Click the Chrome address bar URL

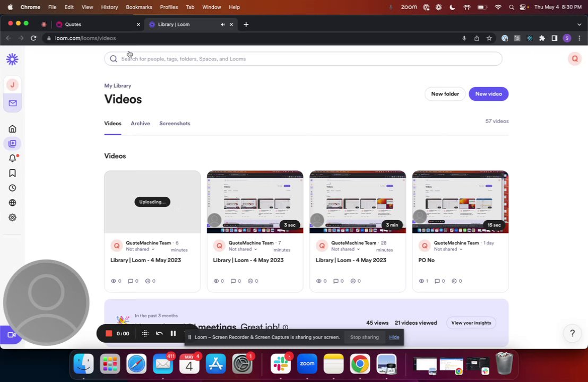pyautogui.click(x=85, y=38)
